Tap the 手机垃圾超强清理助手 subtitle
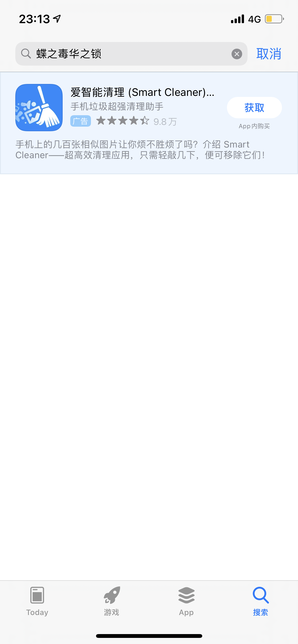The height and width of the screenshot is (644, 298). coord(117,107)
